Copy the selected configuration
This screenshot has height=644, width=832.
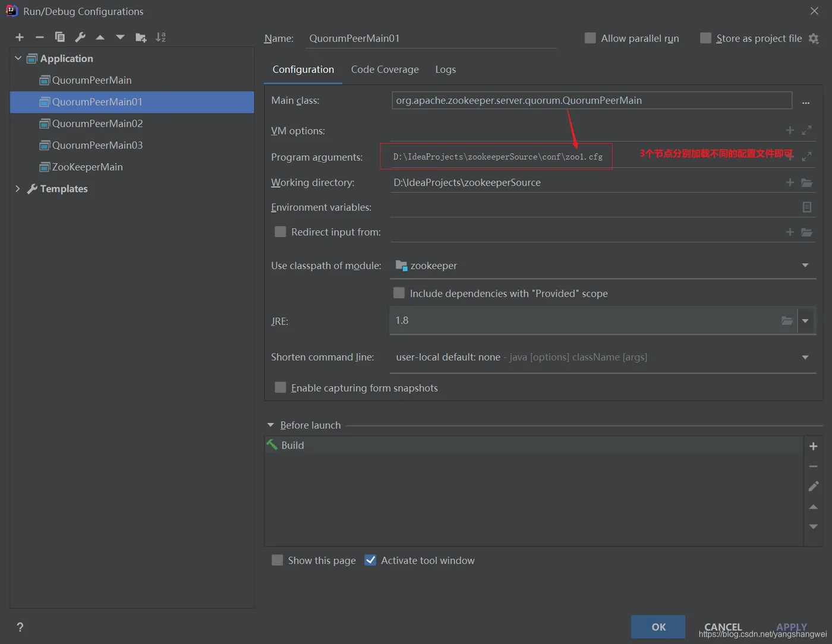point(59,37)
